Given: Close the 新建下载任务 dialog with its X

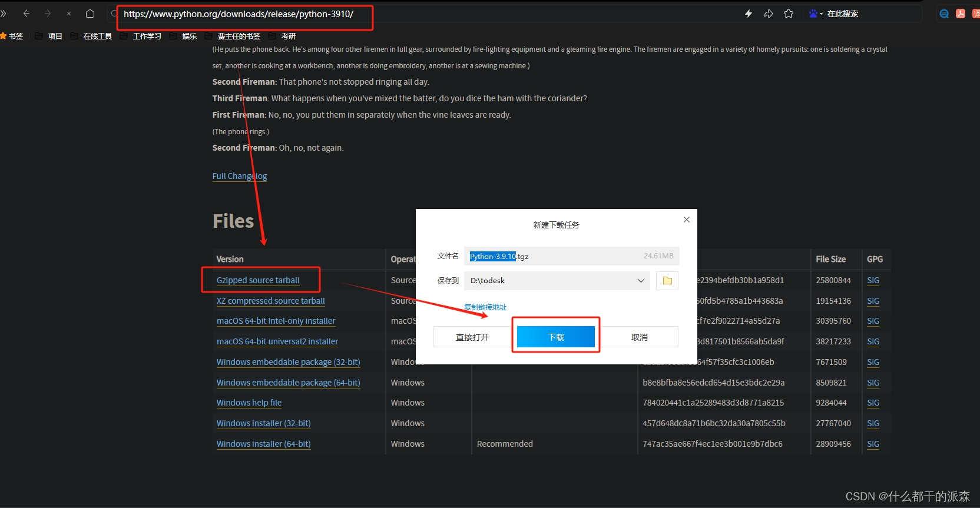Looking at the screenshot, I should [x=687, y=220].
